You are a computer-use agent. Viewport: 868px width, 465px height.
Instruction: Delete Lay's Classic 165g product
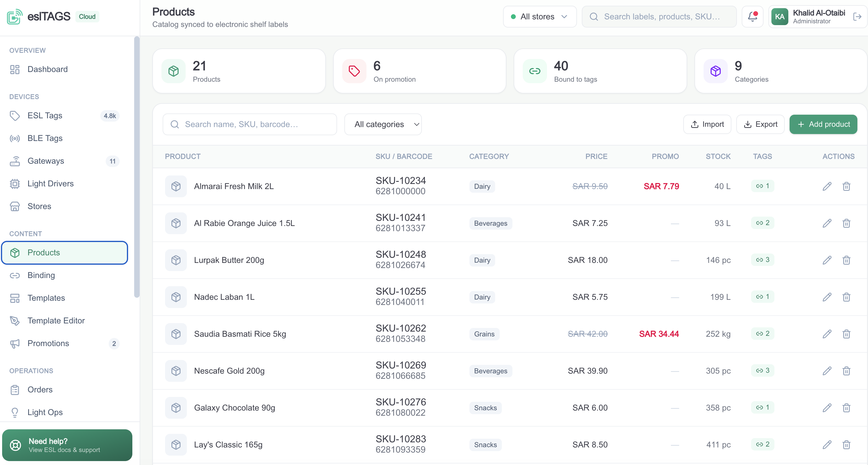[846, 445]
